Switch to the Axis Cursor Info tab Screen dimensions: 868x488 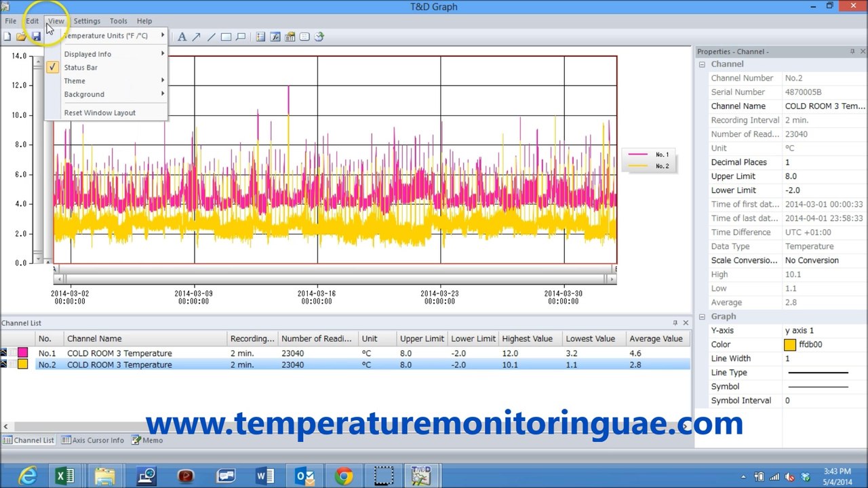point(93,440)
